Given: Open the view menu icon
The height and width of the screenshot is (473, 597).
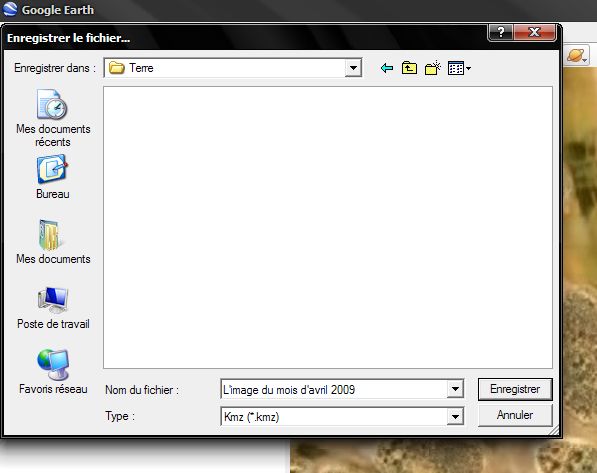Looking at the screenshot, I should click(459, 69).
